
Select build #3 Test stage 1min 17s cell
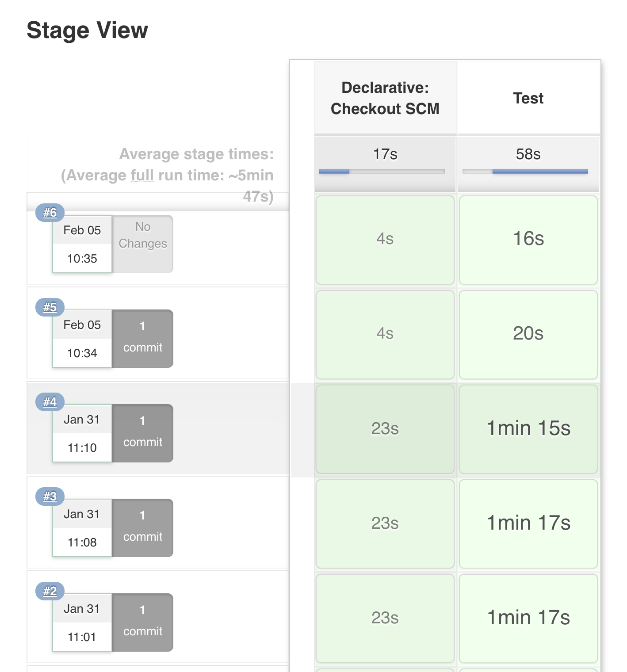point(528,523)
